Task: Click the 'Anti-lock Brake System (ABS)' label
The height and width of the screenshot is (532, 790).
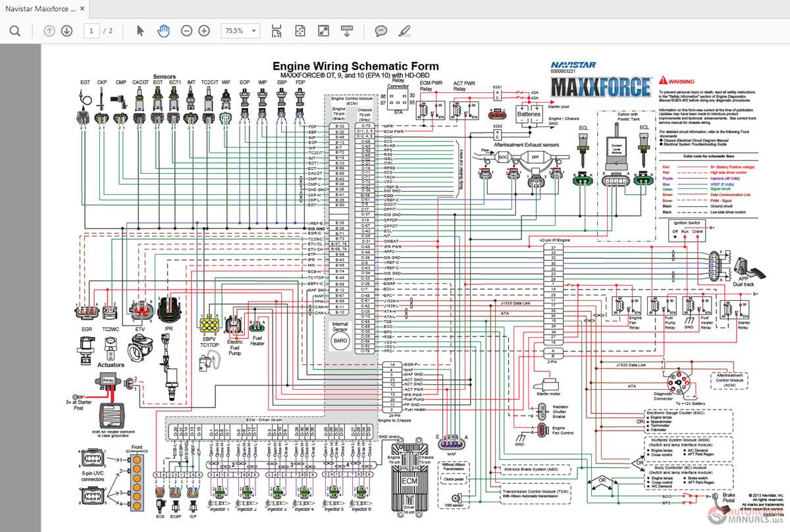Action: pyautogui.click(x=532, y=470)
